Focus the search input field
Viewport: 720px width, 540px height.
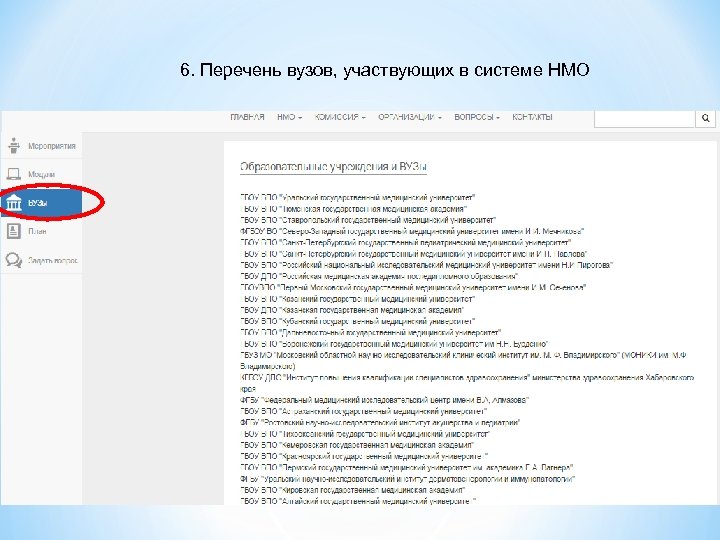(645, 118)
